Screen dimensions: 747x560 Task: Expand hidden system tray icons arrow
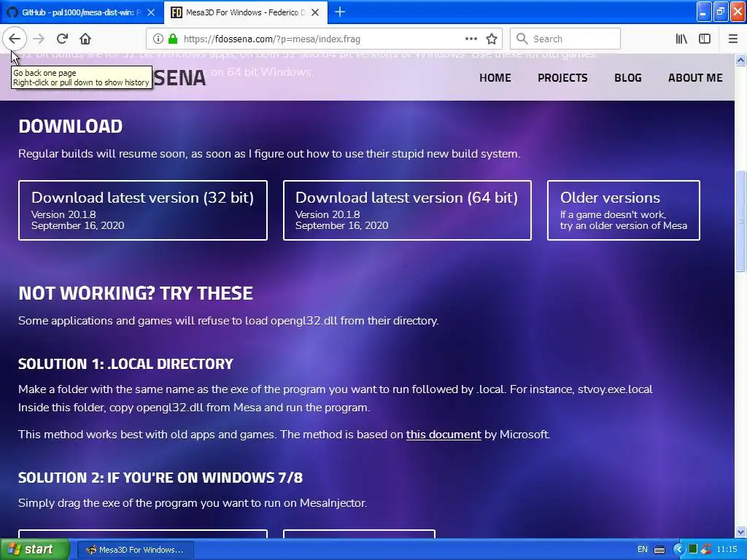[x=678, y=550]
